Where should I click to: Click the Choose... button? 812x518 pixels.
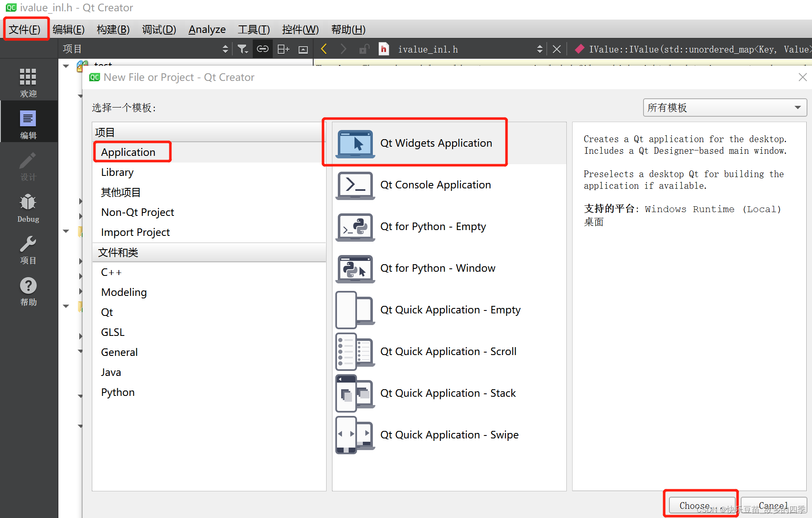[x=701, y=505]
